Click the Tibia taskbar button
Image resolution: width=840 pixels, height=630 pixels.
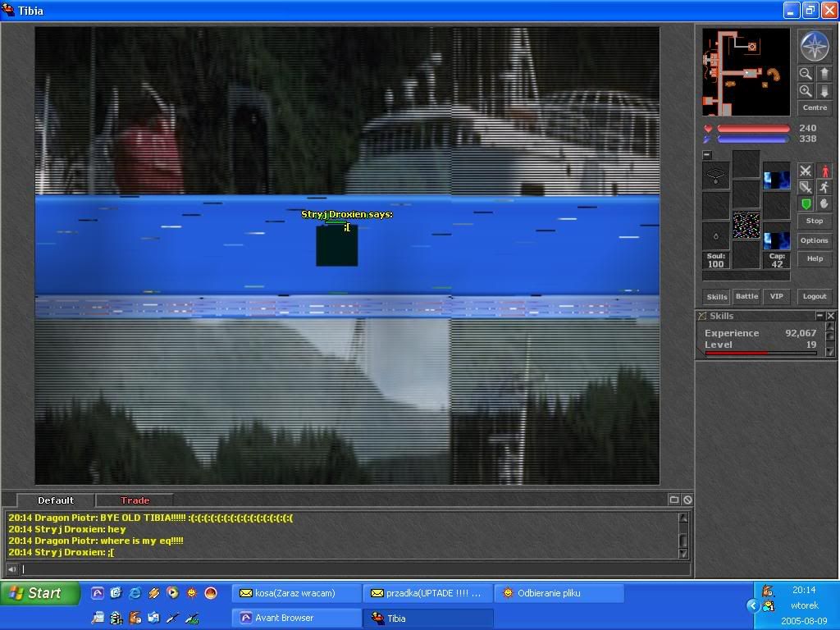[427, 618]
